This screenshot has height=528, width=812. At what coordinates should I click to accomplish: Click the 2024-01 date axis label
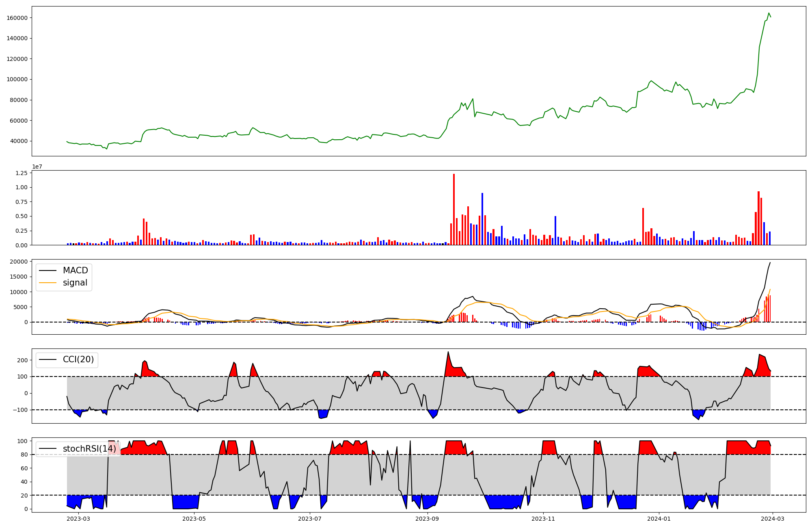pyautogui.click(x=659, y=519)
